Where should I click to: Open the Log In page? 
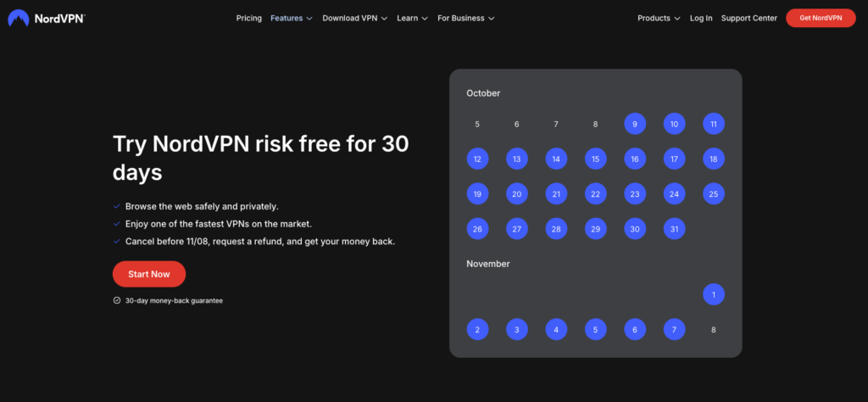[x=701, y=19]
